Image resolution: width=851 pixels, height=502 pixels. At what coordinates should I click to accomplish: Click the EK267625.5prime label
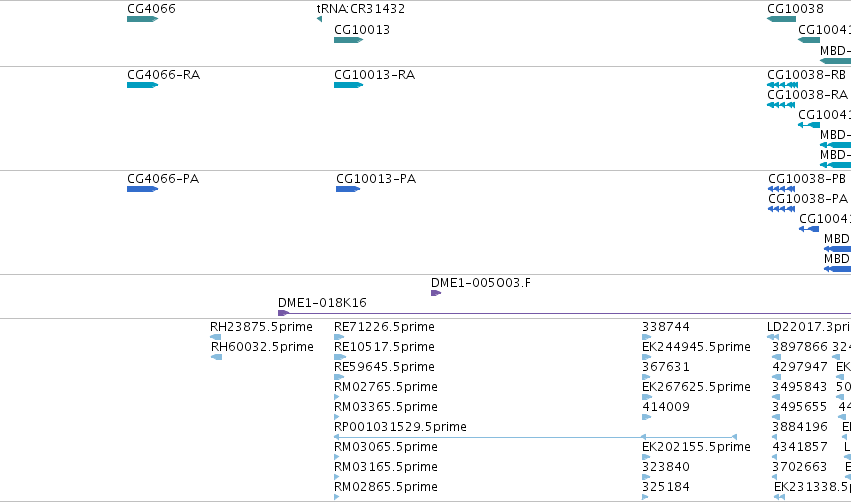696,386
